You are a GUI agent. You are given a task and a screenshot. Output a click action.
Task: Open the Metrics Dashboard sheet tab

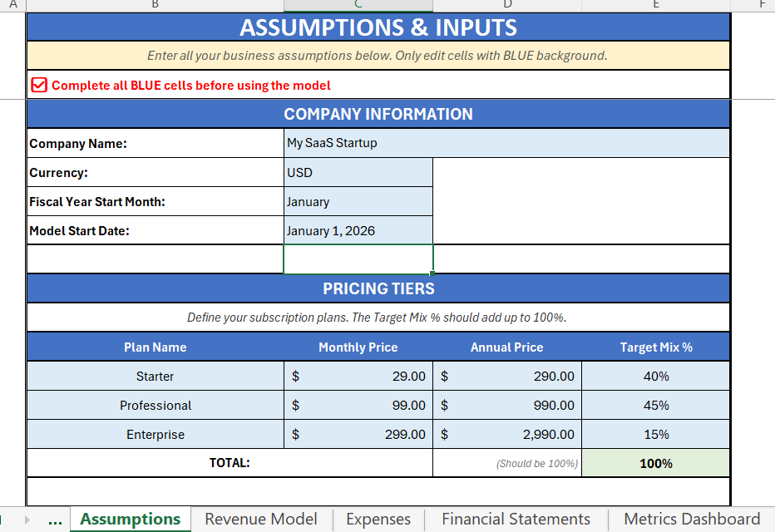coord(692,520)
